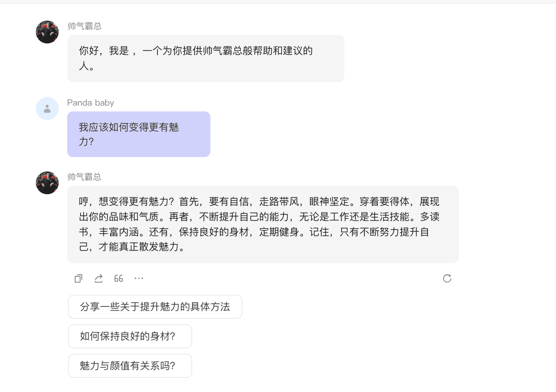Screen dimensions: 556x392
Task: Choose the suggestion 魅力与颜值有关系吗?
Action: tap(130, 366)
